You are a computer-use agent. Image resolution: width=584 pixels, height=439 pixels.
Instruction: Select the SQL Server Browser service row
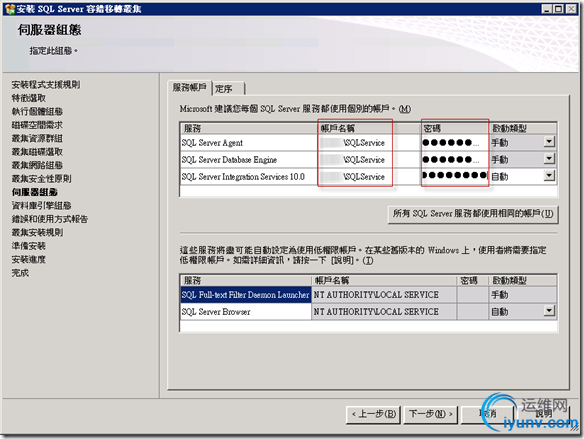click(245, 312)
